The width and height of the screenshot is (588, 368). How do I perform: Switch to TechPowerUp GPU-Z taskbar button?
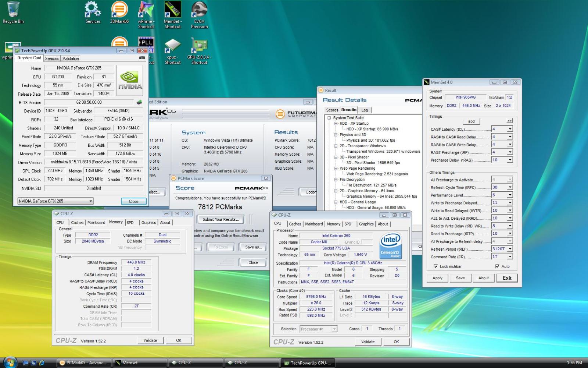tap(307, 363)
